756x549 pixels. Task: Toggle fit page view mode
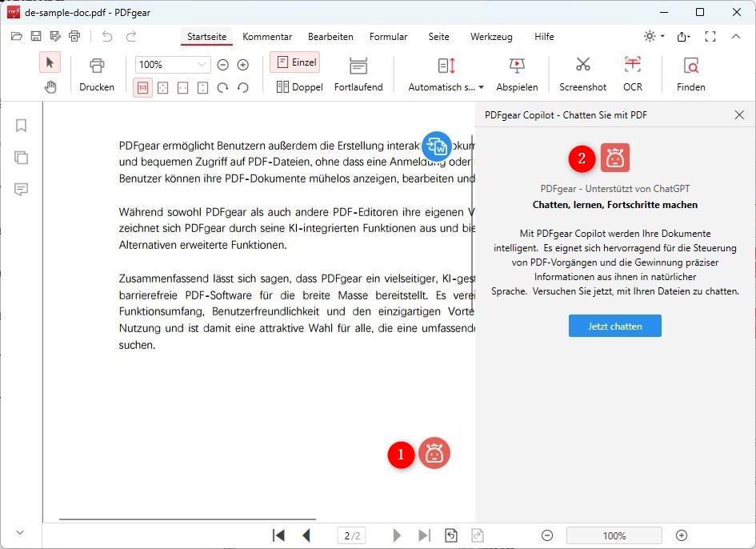point(163,88)
